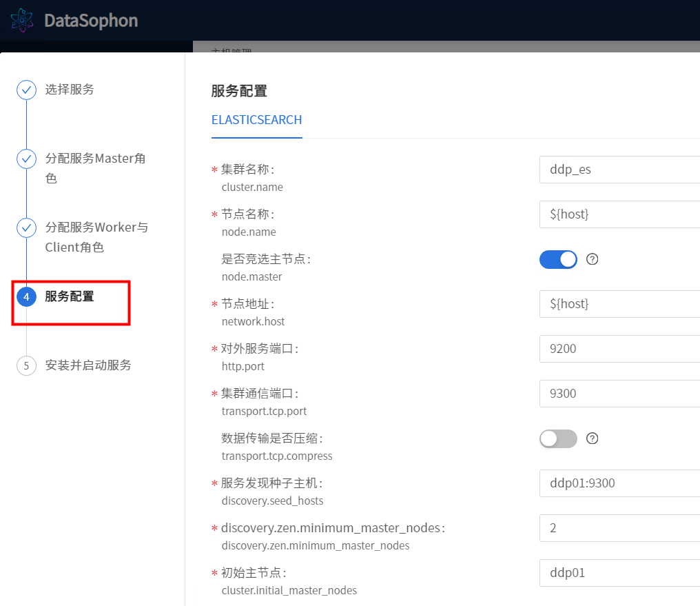The height and width of the screenshot is (606, 700).
Task: Click the 节点地址 label
Action: click(x=248, y=303)
